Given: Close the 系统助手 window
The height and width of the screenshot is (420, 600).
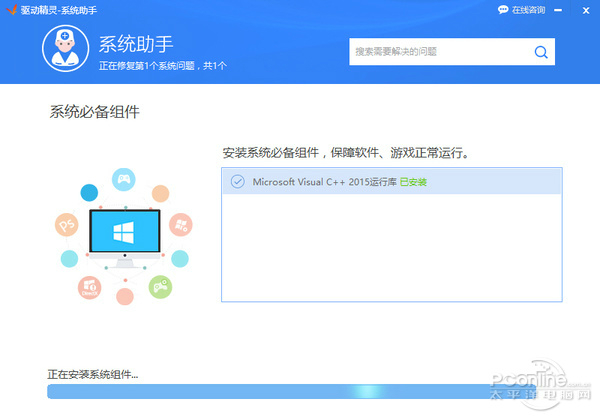Looking at the screenshot, I should 586,10.
